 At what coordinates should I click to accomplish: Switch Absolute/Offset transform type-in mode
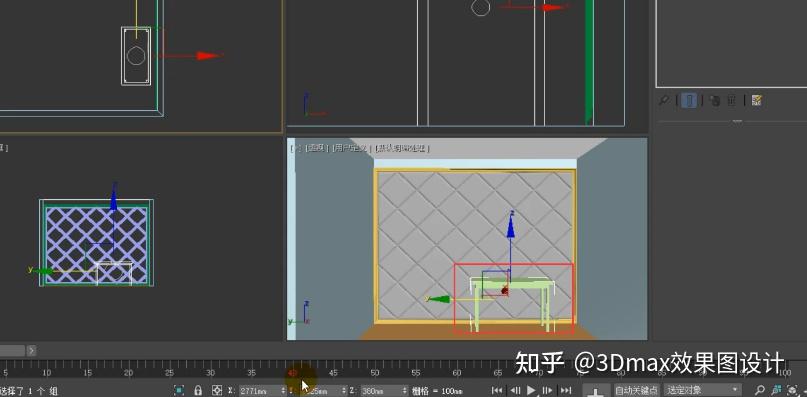pyautogui.click(x=217, y=391)
